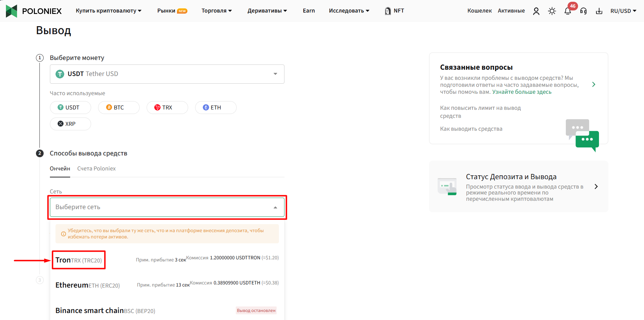Open the Деривативы dropdown menu
This screenshot has height=320, width=644.
[x=267, y=11]
